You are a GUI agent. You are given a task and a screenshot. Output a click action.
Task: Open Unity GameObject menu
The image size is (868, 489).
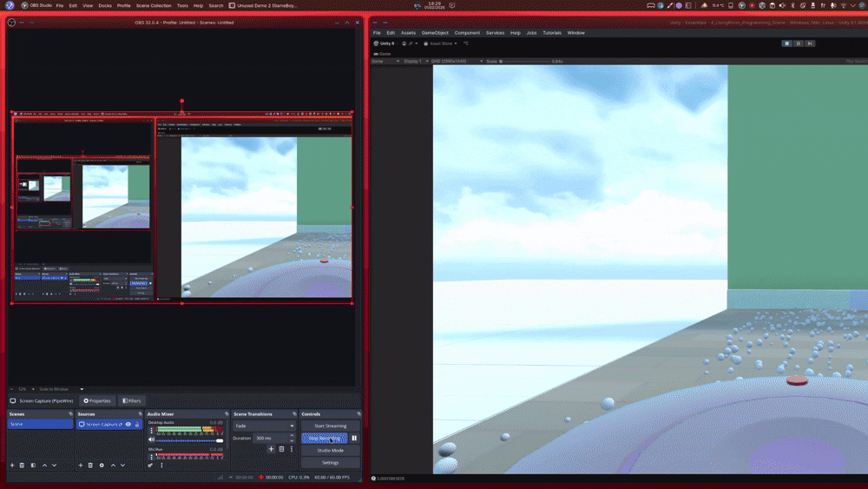(x=435, y=33)
